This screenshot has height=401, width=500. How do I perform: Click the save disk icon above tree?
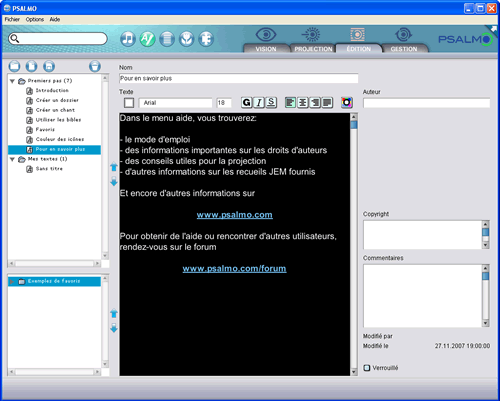(49, 66)
